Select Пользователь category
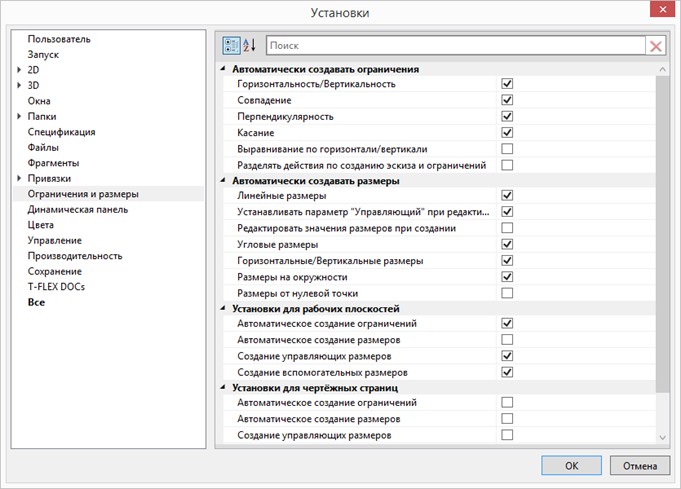Viewport: 681px width, 489px height. [x=59, y=39]
